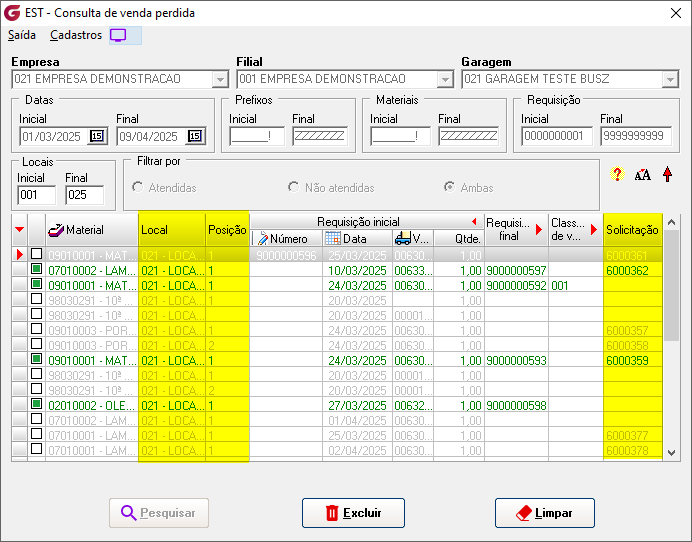Click the grid vertical scrollbar thumb

click(671, 285)
